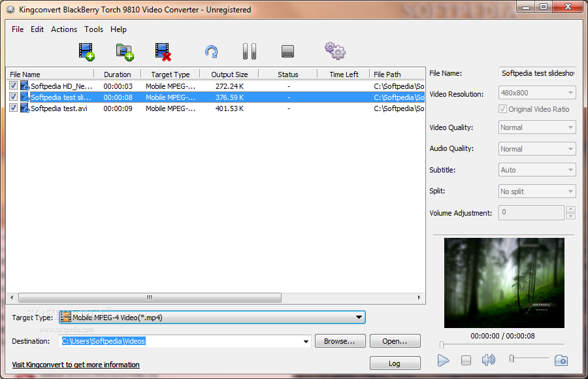The image size is (588, 379).
Task: Click the Volume Adjustment value field
Action: coord(531,212)
